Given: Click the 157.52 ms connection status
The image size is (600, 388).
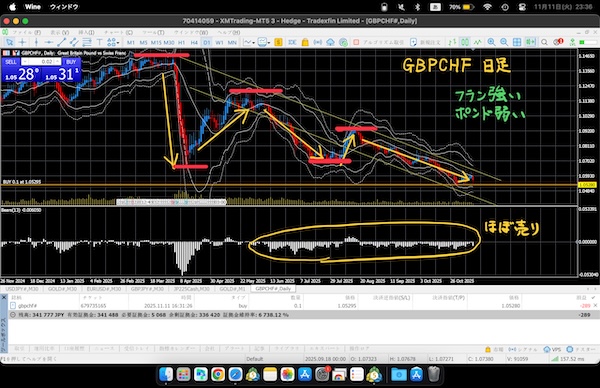Looking at the screenshot, I should 569,359.
